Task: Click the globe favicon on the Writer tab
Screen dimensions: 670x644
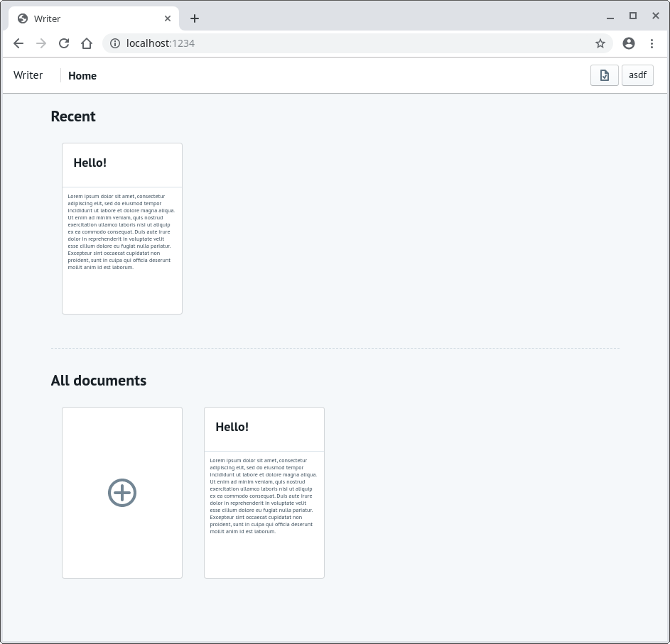Action: 22,18
